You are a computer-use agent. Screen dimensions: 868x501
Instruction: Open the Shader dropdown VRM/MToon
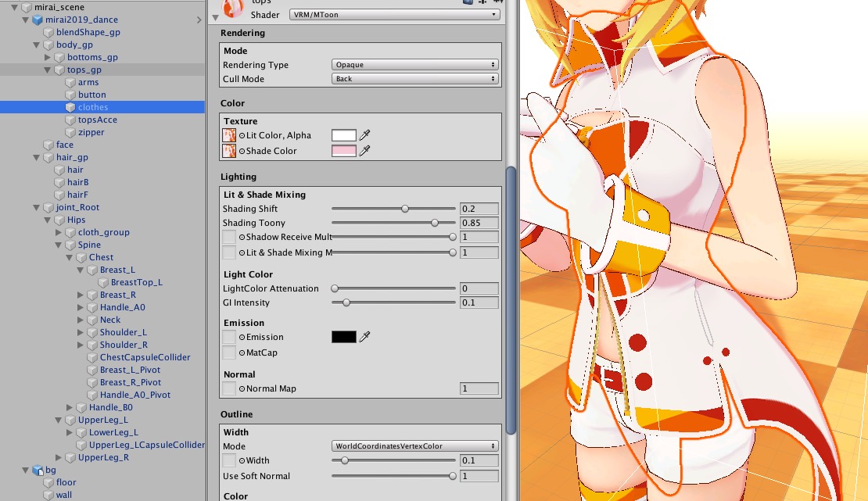click(x=394, y=15)
